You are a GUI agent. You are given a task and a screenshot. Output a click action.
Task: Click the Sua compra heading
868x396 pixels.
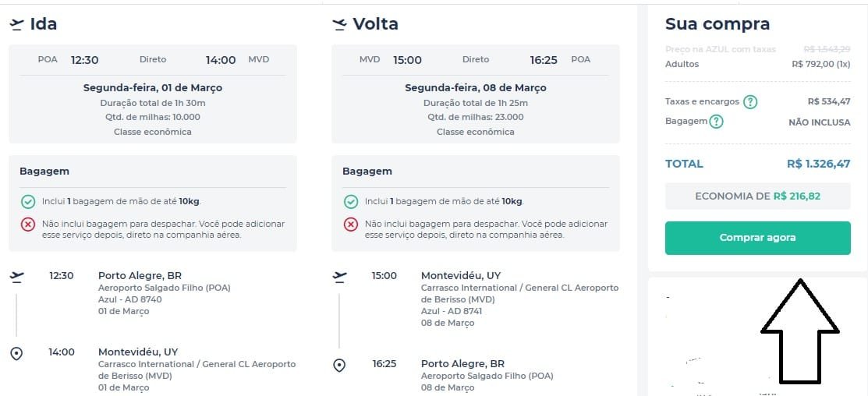(x=717, y=24)
